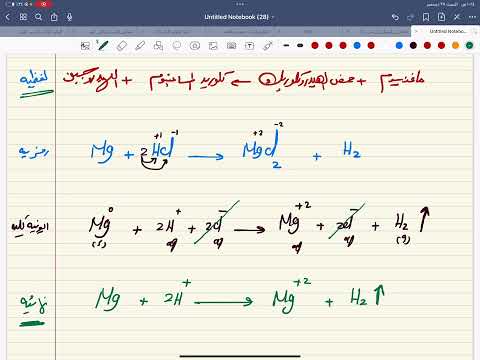Pick the blue swatch between the red swatches
The height and width of the screenshot is (360, 480).
pyautogui.click(x=357, y=45)
